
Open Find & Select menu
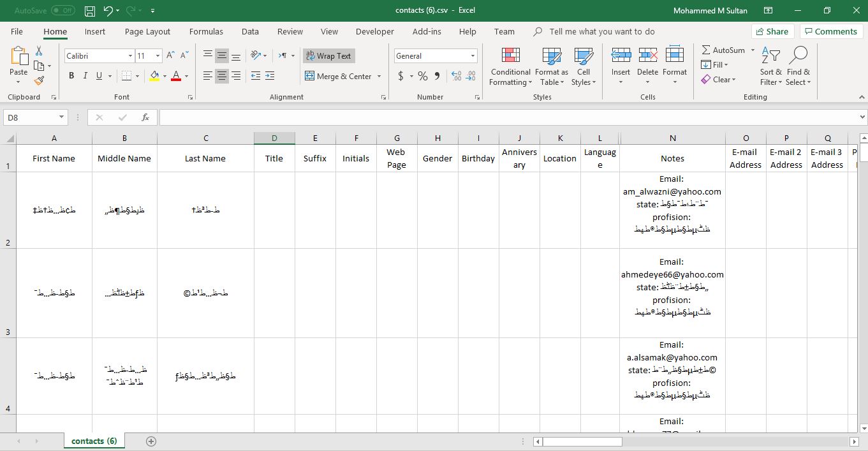798,66
